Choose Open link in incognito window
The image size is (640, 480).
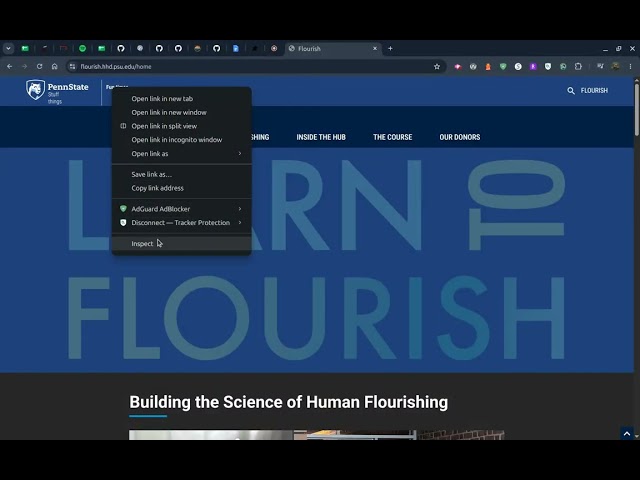point(182,140)
